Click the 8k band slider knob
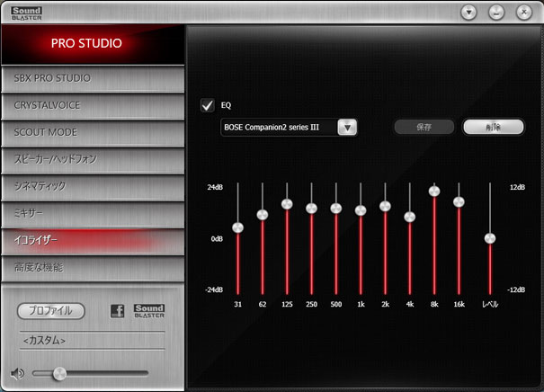The height and width of the screenshot is (392, 544). click(434, 191)
